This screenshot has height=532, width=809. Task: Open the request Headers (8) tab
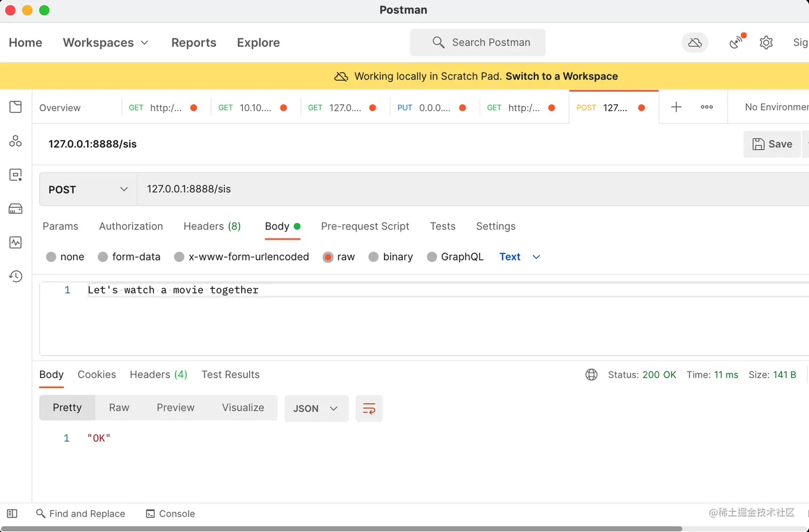(x=212, y=227)
